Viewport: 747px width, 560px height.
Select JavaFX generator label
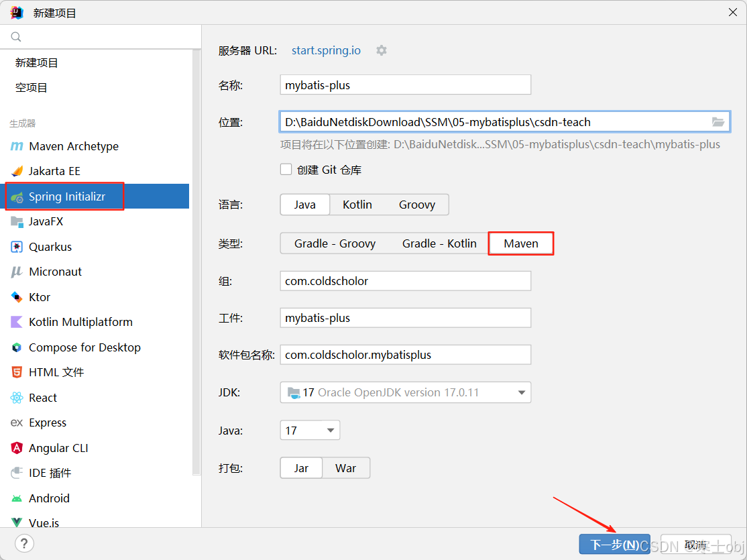pos(46,221)
